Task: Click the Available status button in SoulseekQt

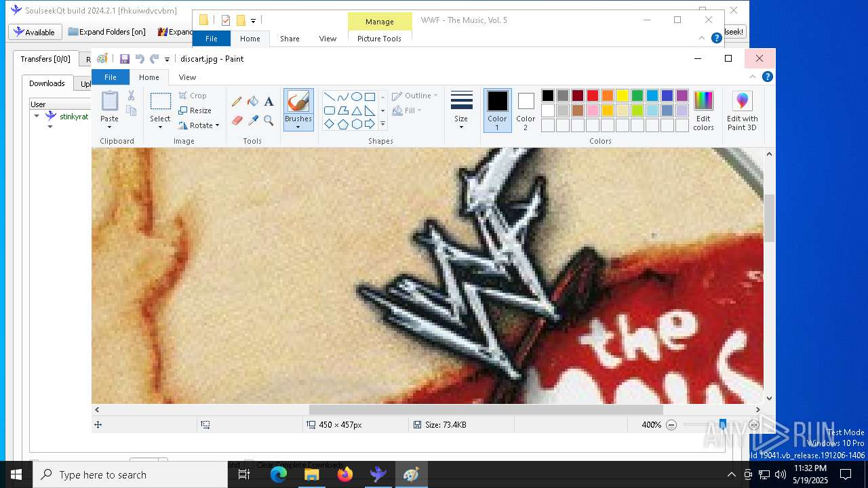Action: [35, 32]
